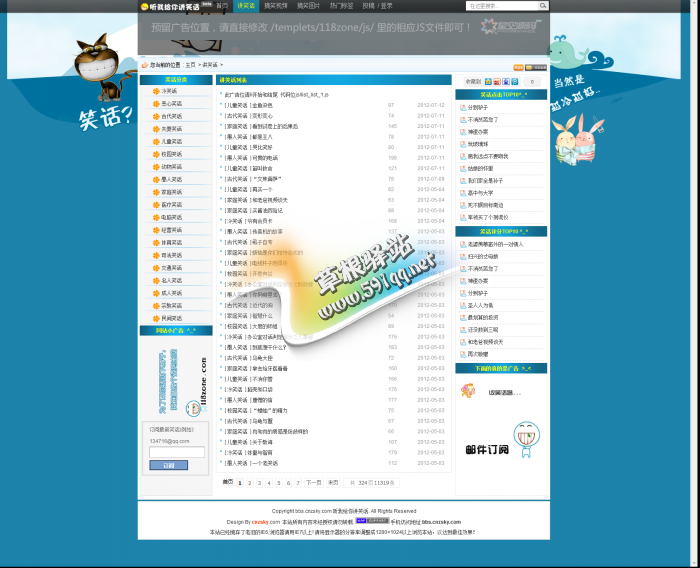Jump to page 3 in pagination
700x568 pixels.
coord(259,483)
